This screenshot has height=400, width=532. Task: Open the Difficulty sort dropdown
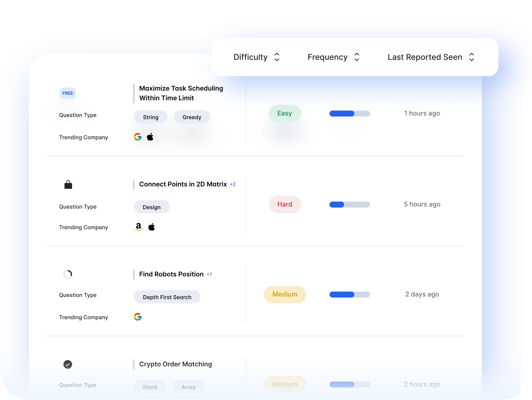(x=277, y=57)
